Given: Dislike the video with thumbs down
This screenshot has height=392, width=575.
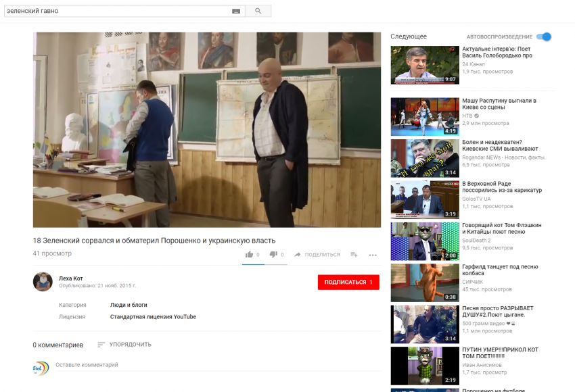Looking at the screenshot, I should click(x=273, y=254).
